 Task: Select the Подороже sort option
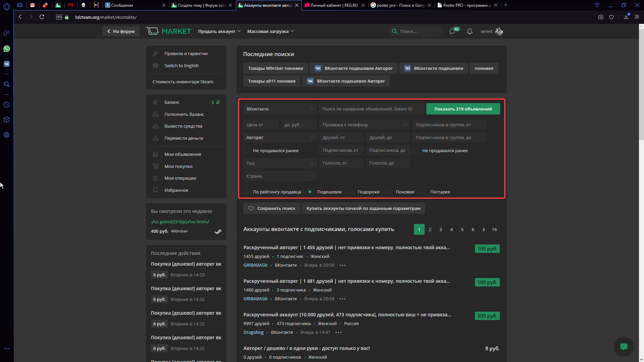point(351,192)
